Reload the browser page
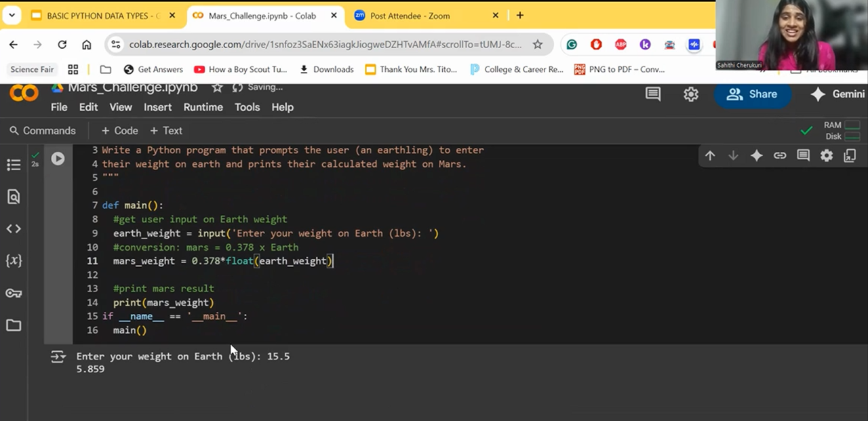The height and width of the screenshot is (421, 868). pos(62,45)
